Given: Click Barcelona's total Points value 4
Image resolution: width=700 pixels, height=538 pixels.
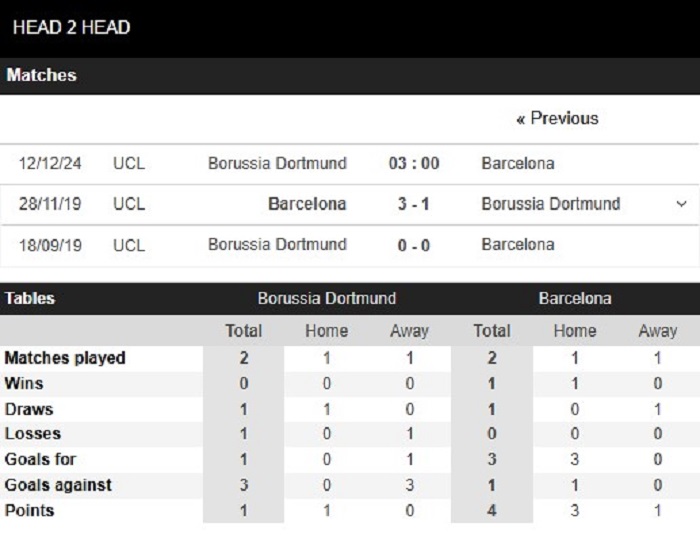Looking at the screenshot, I should 492,510.
